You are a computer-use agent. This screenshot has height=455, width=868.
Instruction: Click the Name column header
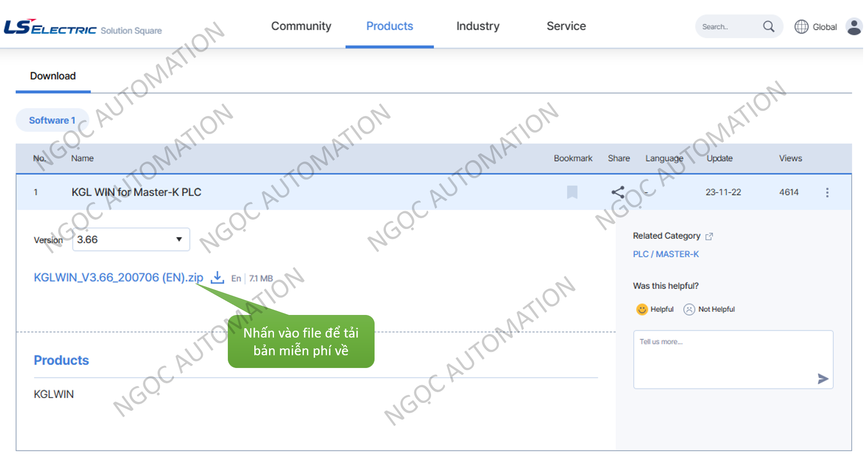[82, 158]
